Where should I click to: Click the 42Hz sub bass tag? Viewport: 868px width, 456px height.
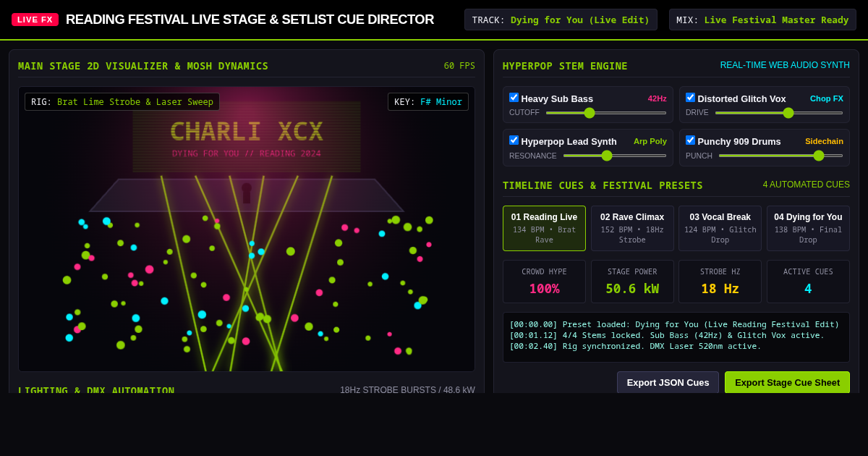(657, 98)
